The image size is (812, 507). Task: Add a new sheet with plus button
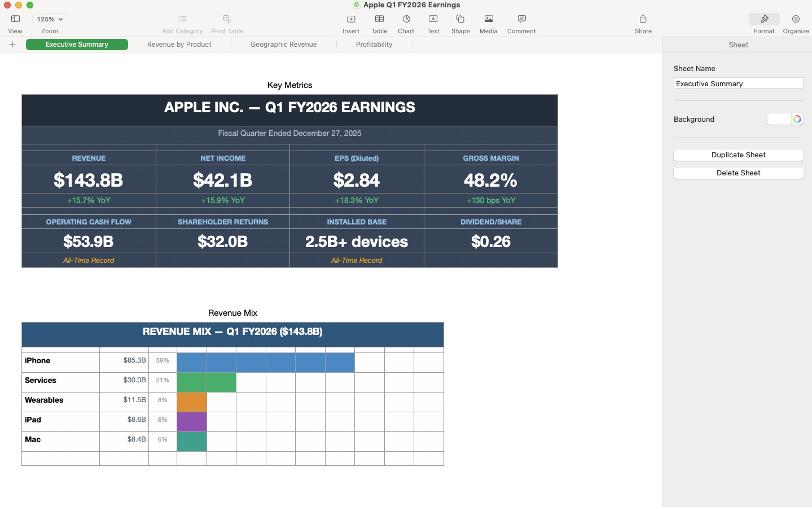point(12,45)
